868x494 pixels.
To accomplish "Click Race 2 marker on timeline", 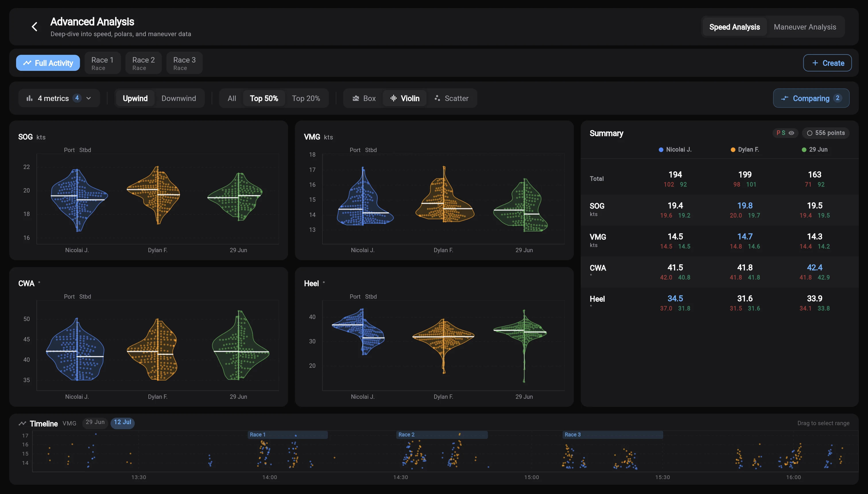I will pyautogui.click(x=442, y=435).
